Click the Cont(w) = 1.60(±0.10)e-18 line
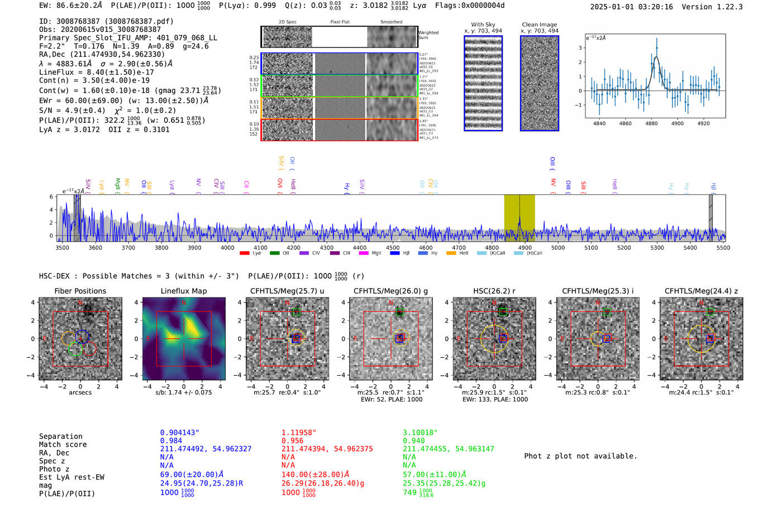This screenshot has height=532, width=782. pyautogui.click(x=130, y=90)
